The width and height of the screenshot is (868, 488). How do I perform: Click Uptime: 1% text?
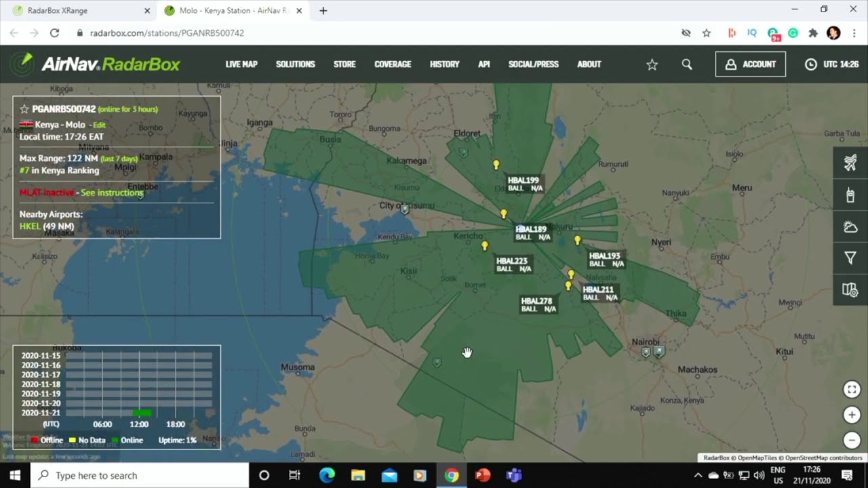coord(177,440)
